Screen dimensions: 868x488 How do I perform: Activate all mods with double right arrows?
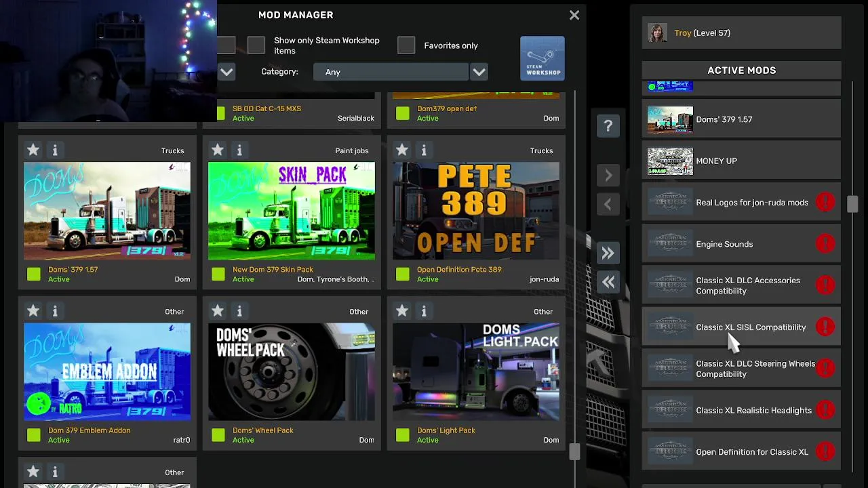(x=608, y=253)
